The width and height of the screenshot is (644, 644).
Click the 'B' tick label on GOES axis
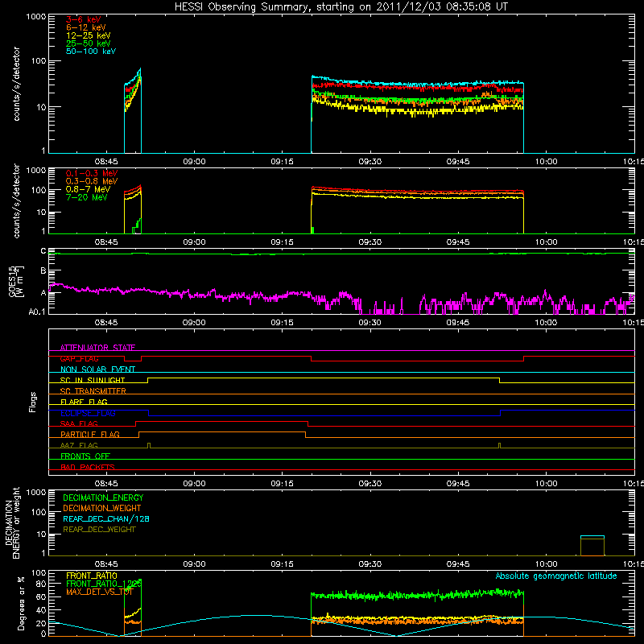coord(43,270)
